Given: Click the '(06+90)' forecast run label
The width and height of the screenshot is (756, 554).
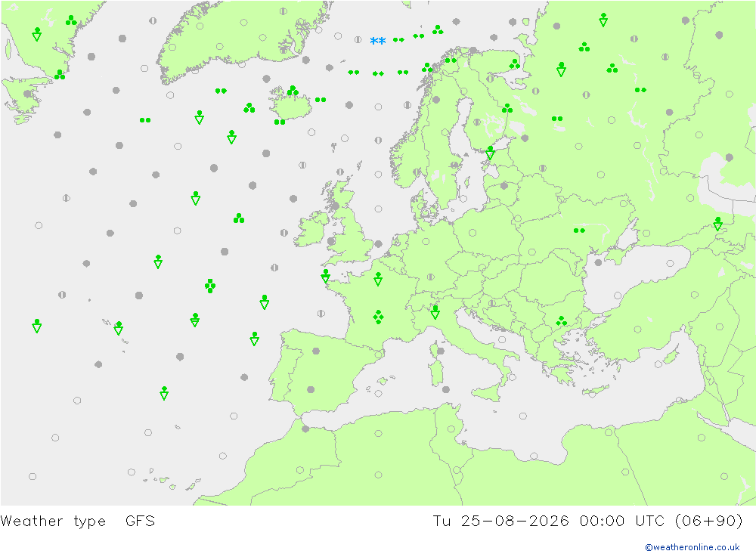Looking at the screenshot, I should (708, 521).
